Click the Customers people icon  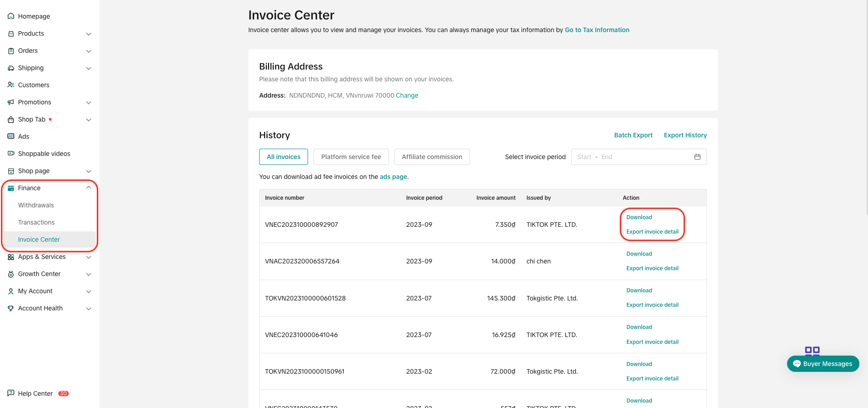tap(11, 85)
